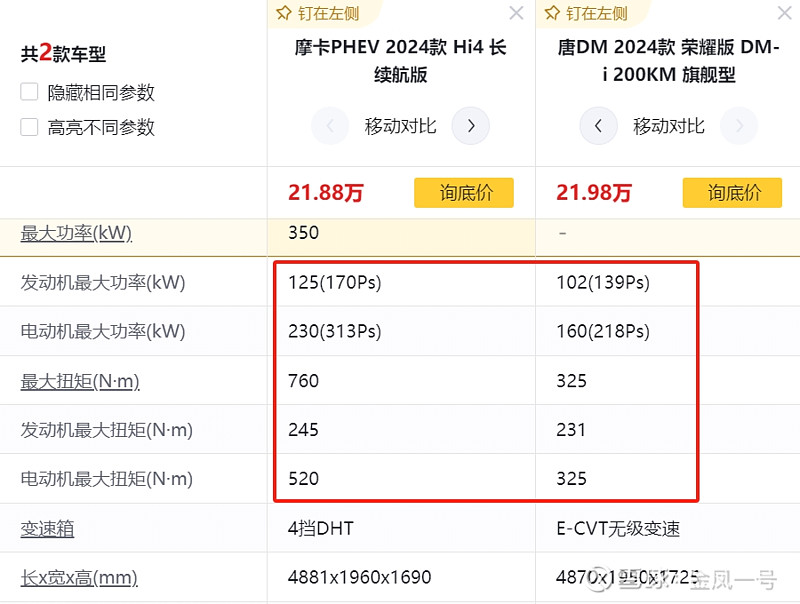The image size is (800, 604).
Task: Select value 125(170Ps)
Action: click(335, 282)
